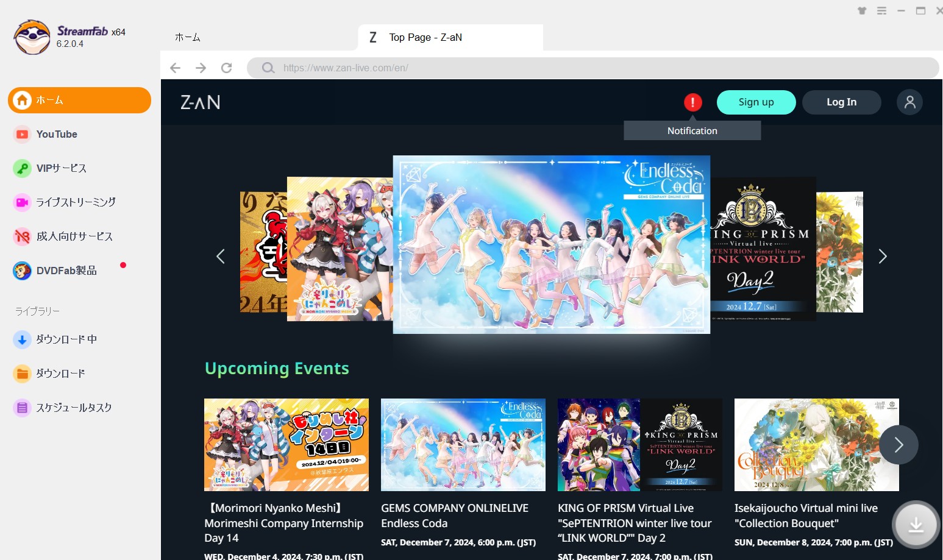Click the StreamFab sloth logo
This screenshot has width=943, height=560.
click(x=32, y=37)
